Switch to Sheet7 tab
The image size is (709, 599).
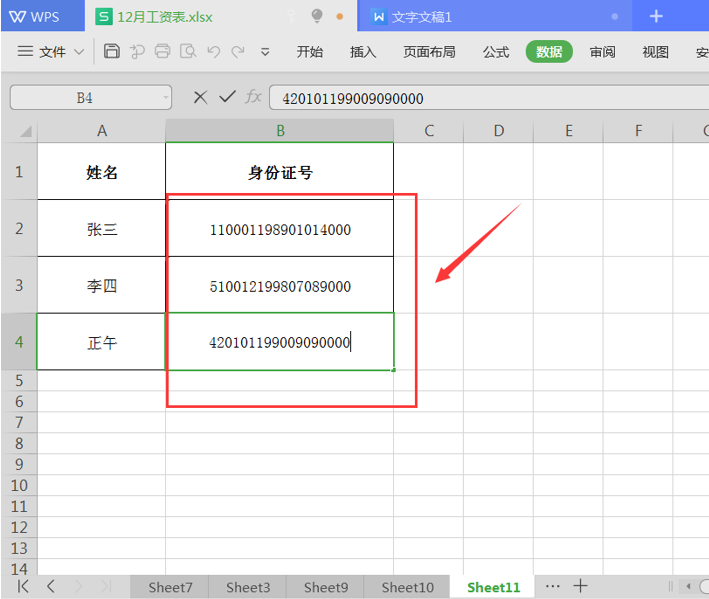pos(170,587)
